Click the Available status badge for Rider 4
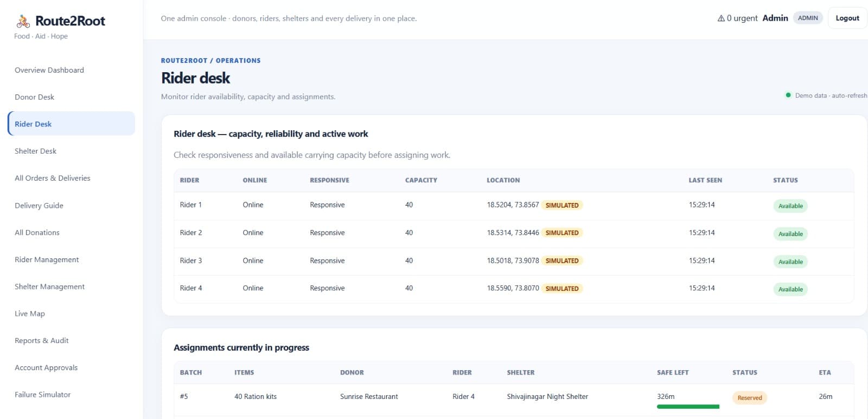 (x=790, y=289)
